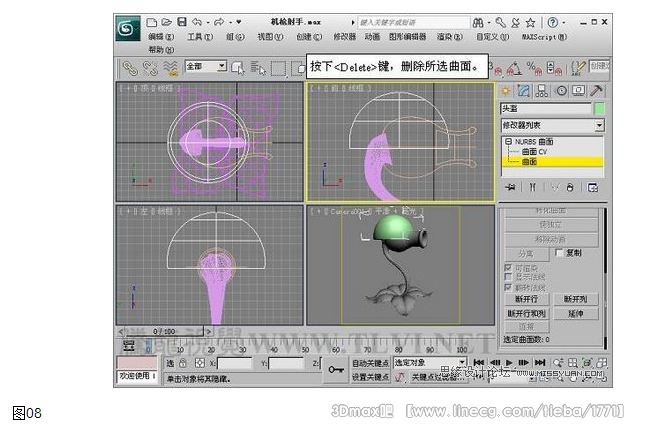The height and width of the screenshot is (428, 653).
Task: Show end result toggle under stack
Action: coord(533,188)
